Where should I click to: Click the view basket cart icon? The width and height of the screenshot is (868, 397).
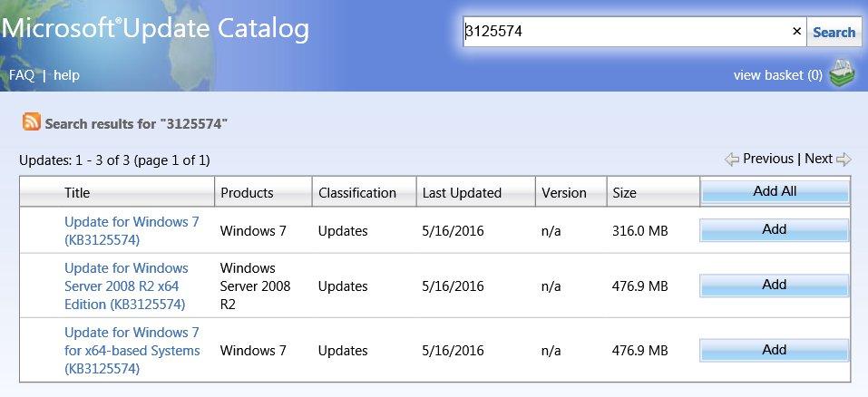coord(842,75)
